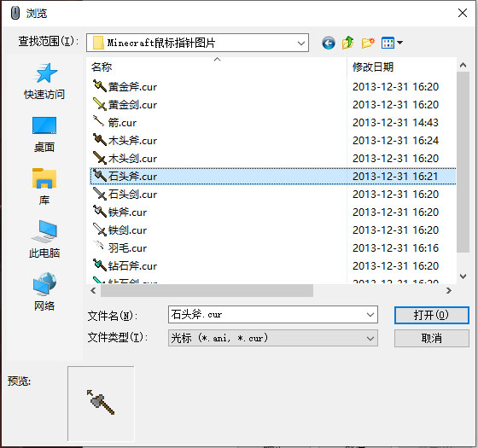Click date 2013-12-31 16:24 of 木头斧.cur
The image size is (478, 448).
point(395,141)
